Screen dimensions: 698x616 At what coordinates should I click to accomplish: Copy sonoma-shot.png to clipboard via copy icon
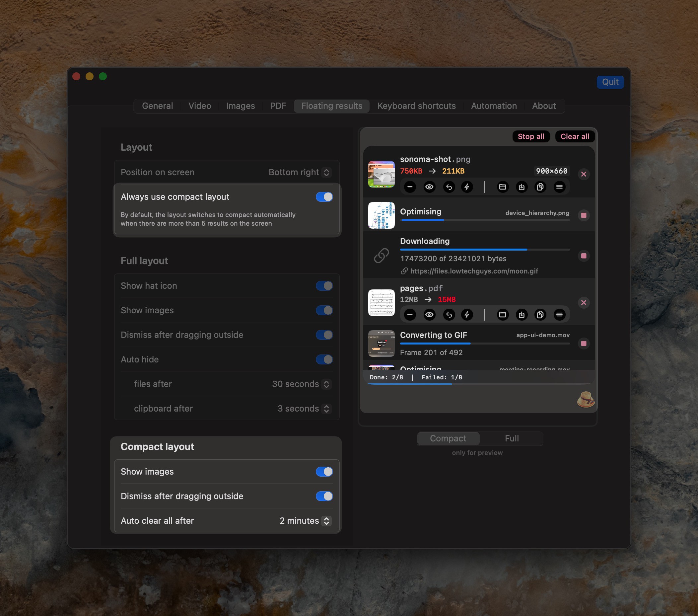click(x=540, y=187)
